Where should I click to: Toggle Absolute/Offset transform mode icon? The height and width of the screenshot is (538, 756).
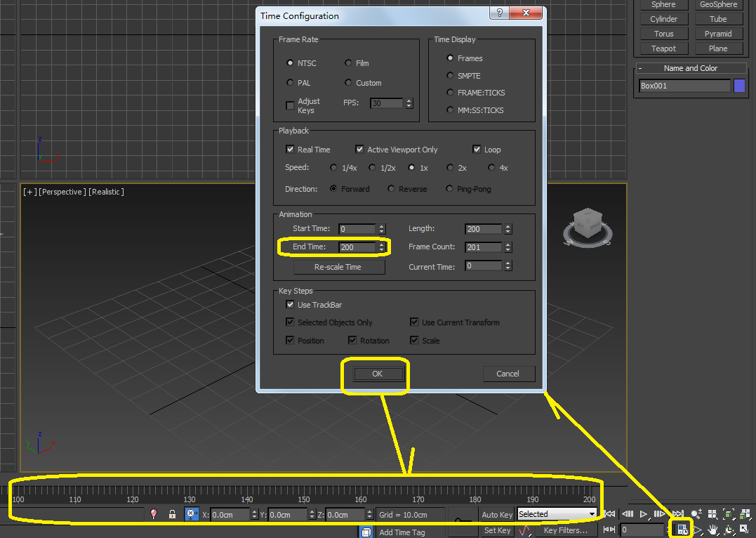pyautogui.click(x=192, y=514)
